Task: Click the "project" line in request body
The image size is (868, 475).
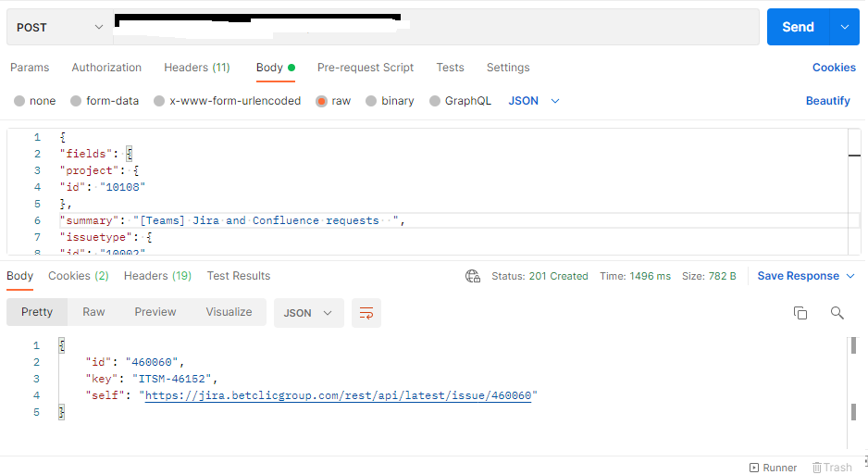Action: (99, 170)
